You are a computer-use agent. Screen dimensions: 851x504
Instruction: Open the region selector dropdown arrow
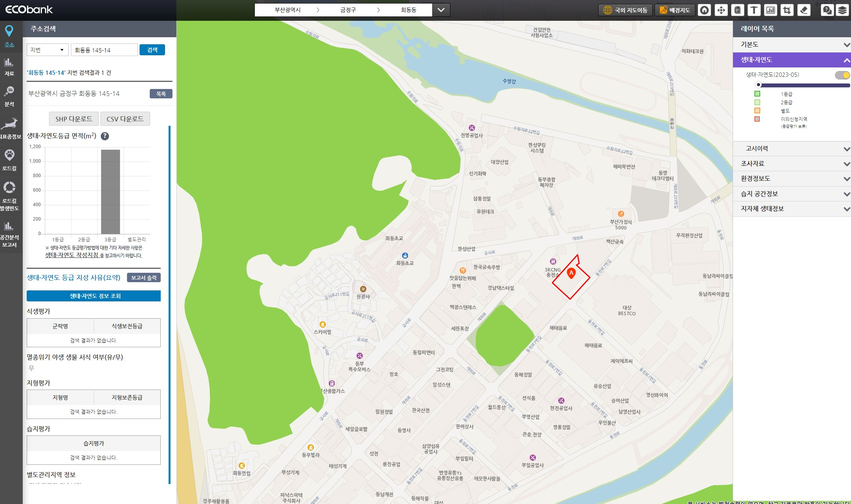[x=441, y=10]
